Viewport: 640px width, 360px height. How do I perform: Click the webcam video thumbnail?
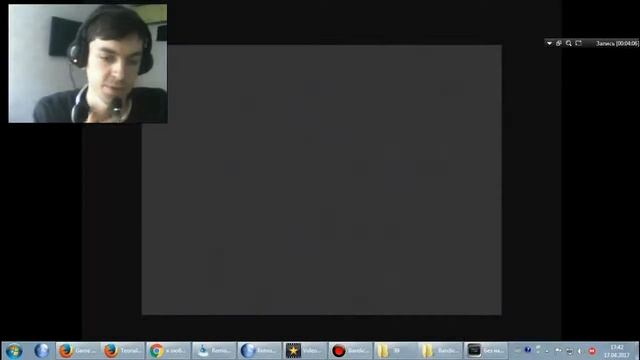coord(88,63)
